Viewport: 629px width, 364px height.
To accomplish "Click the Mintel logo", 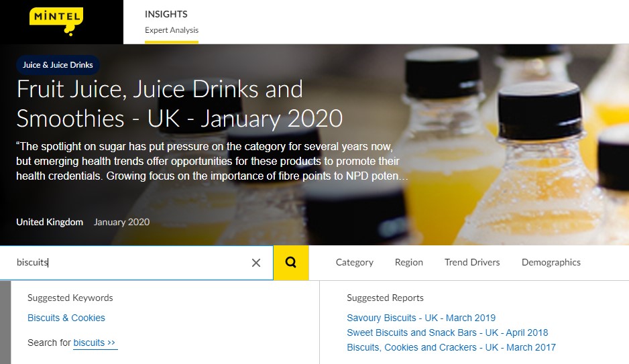I will [56, 21].
